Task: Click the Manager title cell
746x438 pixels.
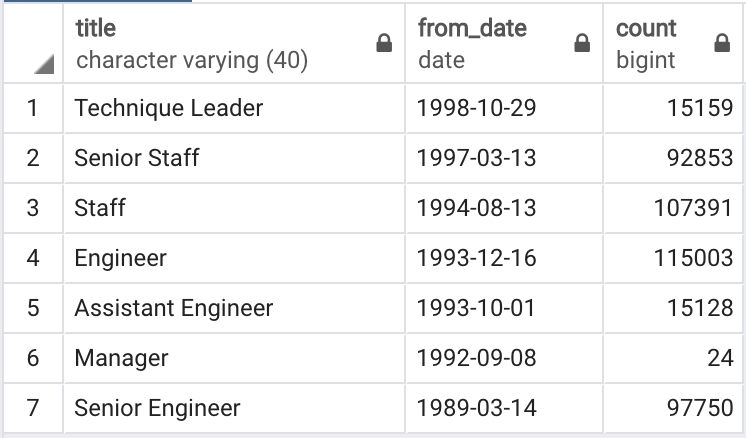Action: point(121,358)
